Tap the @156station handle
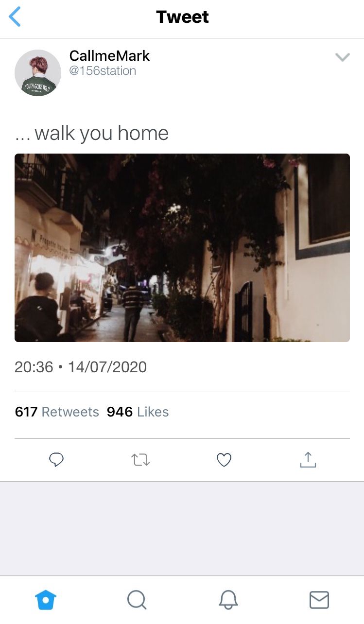This screenshot has height=624, width=364. click(x=103, y=71)
